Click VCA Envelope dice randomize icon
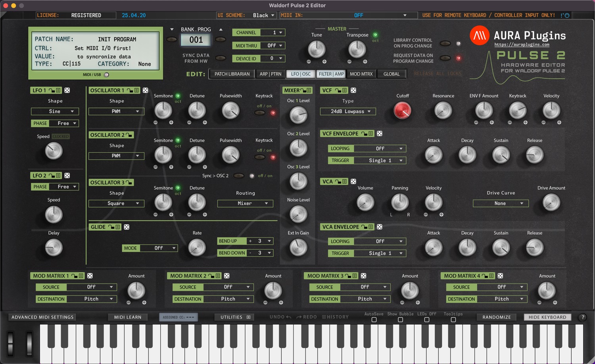The image size is (595, 364). click(x=379, y=227)
